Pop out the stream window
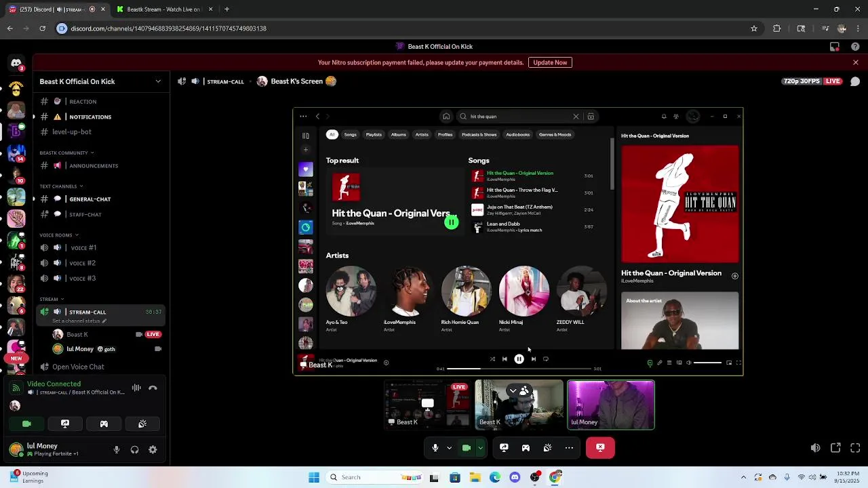 click(x=835, y=448)
